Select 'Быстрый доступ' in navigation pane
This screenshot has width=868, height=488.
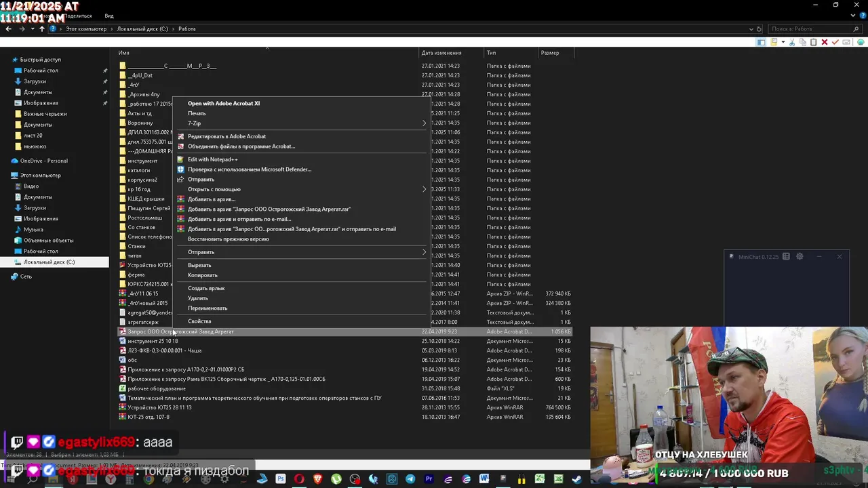40,60
